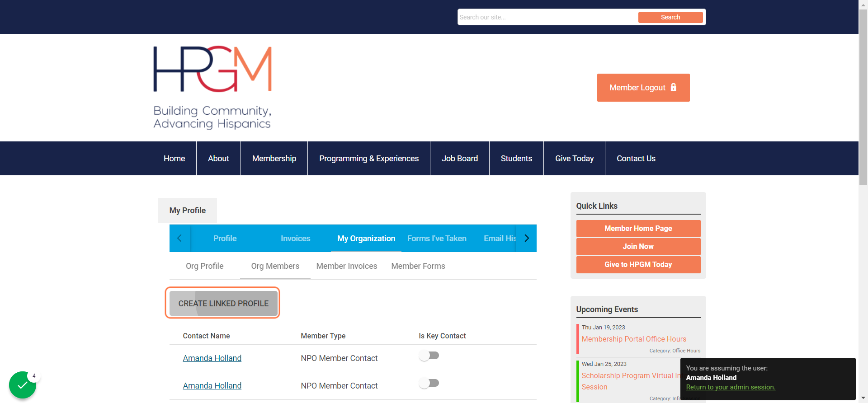Click Give to HPGM Today button
Screen dimensions: 868x403
click(638, 265)
